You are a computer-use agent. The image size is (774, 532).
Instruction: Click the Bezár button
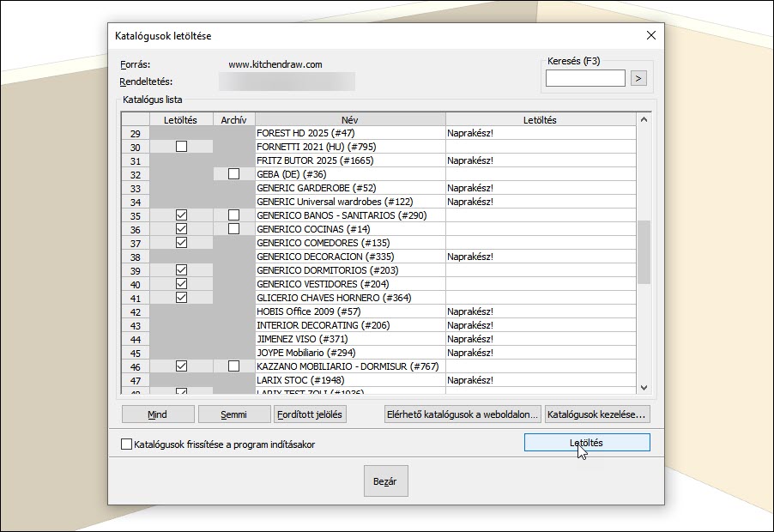pyautogui.click(x=385, y=481)
